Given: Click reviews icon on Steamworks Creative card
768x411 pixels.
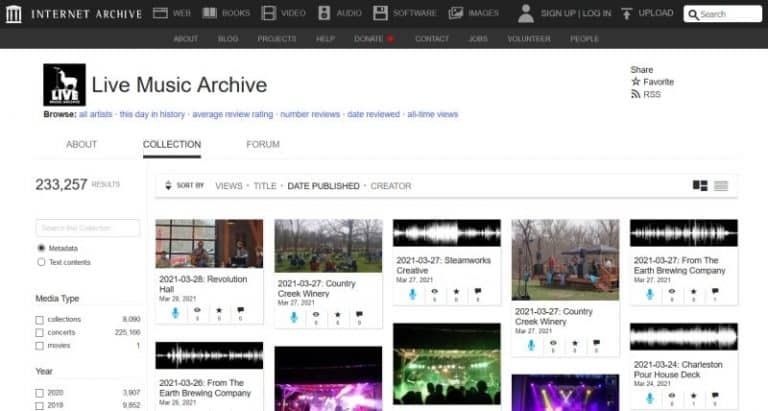Looking at the screenshot, I should pyautogui.click(x=478, y=291).
